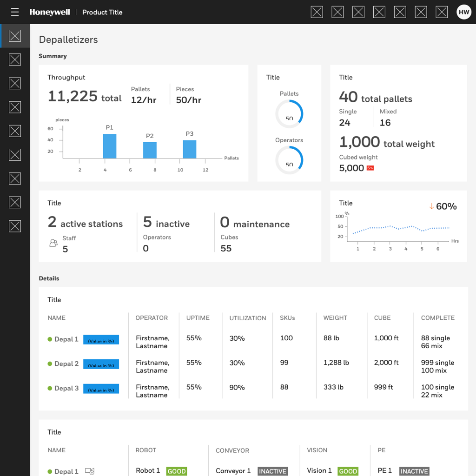
Task: Click the Operators circular gauge
Action: [x=289, y=160]
